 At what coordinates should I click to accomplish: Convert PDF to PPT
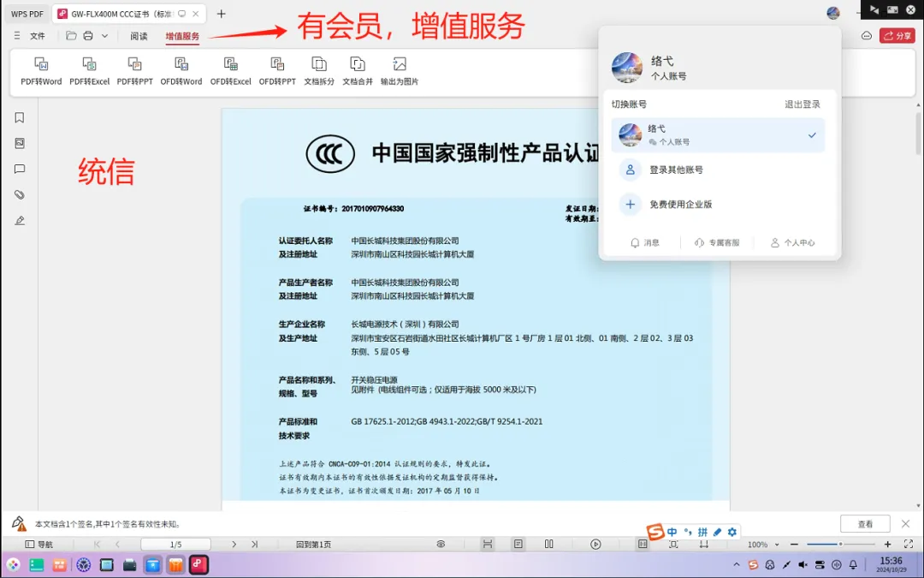134,71
